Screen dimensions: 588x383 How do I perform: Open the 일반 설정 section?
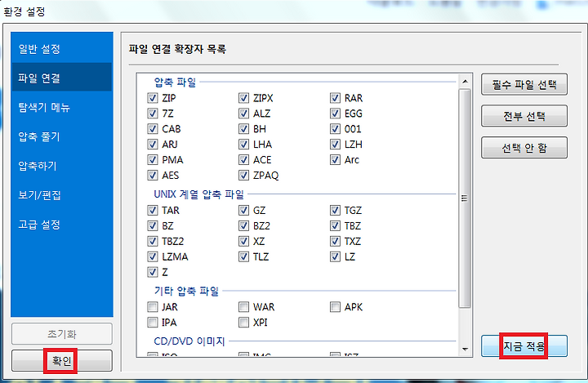click(62, 49)
